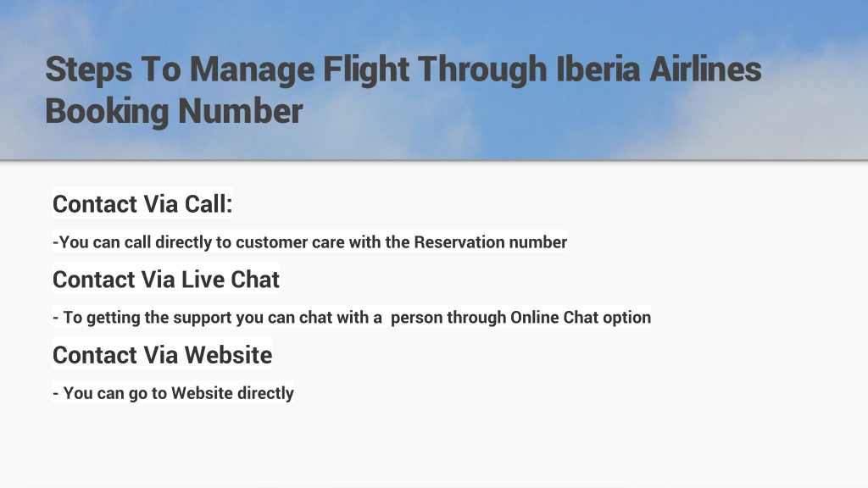Click the "Contact Via Live Chat" heading
Viewport: 868px width, 488px height.
(x=165, y=280)
